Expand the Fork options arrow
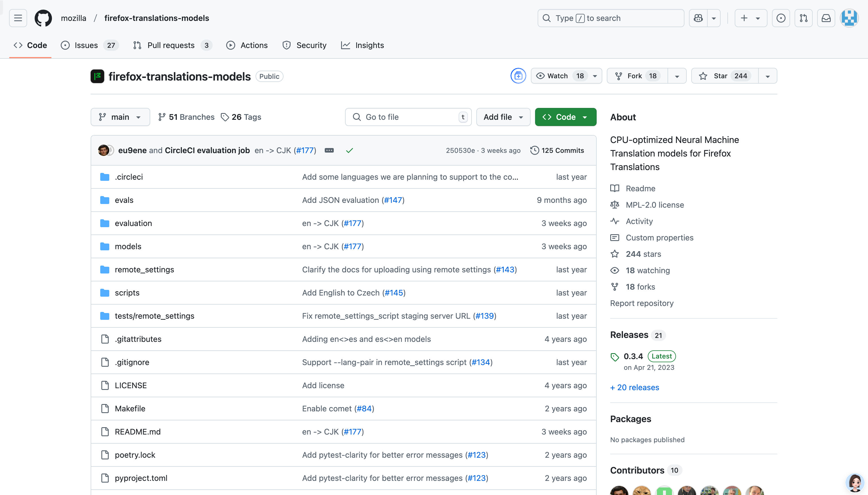Screen dimensions: 868x495 (677, 76)
